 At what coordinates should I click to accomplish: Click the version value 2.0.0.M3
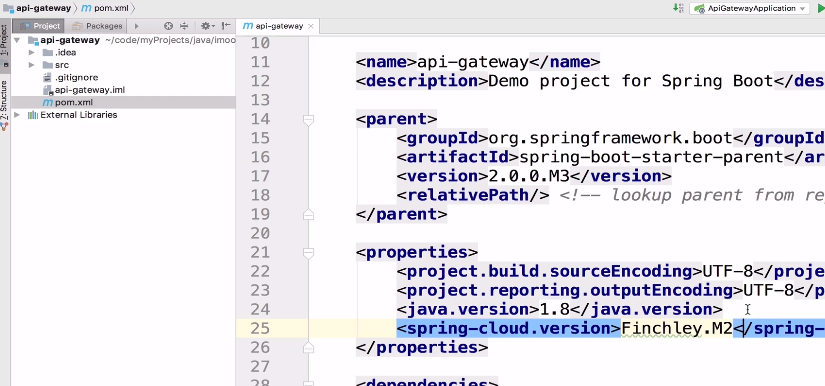tap(529, 176)
